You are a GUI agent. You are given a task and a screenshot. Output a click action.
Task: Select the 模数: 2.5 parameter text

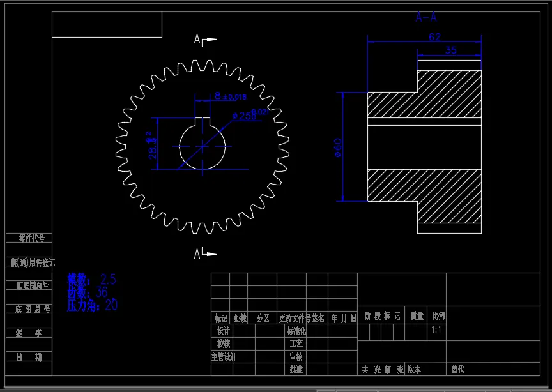point(91,280)
